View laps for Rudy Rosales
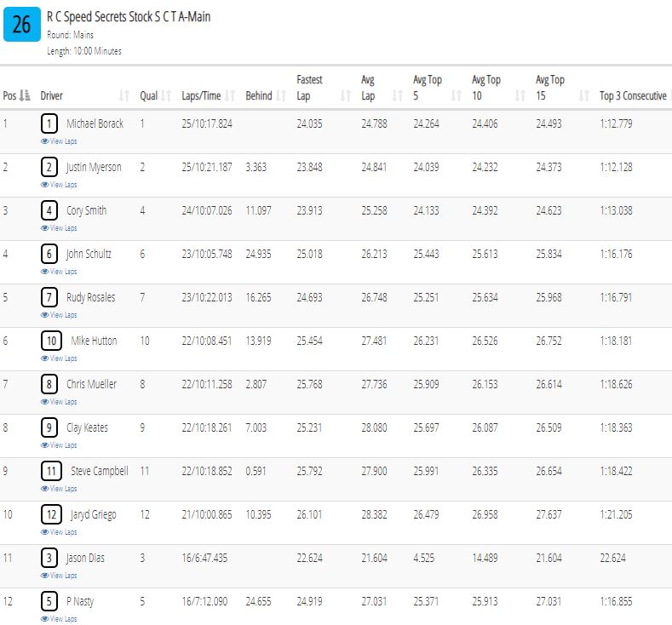The image size is (672, 625). pyautogui.click(x=59, y=315)
